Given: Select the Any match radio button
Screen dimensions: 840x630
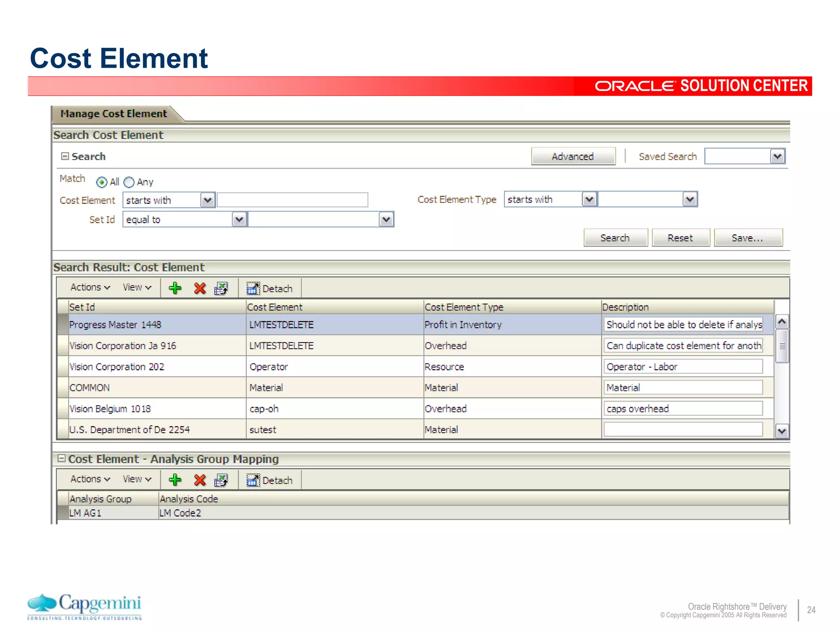Looking at the screenshot, I should 129,182.
